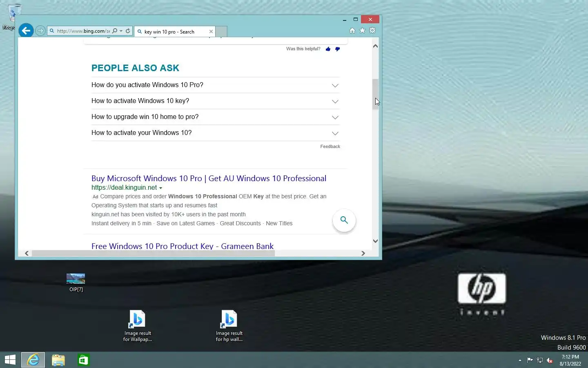Click the horizontal scrollbar right arrow
This screenshot has height=368, width=588.
click(363, 253)
